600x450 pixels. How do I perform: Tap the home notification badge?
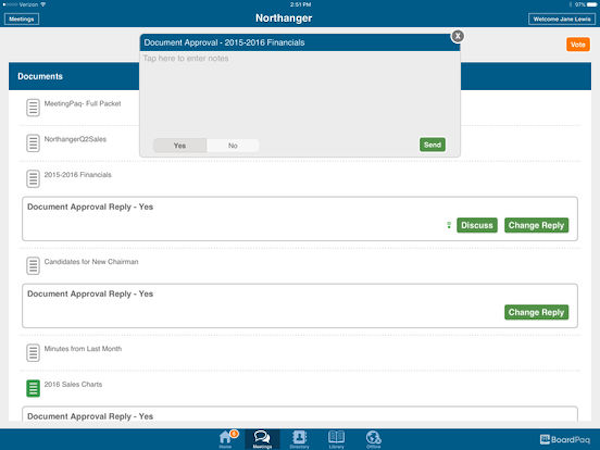(x=234, y=434)
